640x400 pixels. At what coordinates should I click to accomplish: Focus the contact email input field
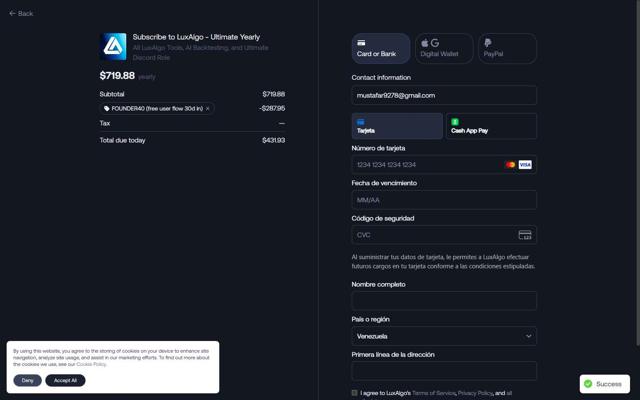(x=444, y=96)
